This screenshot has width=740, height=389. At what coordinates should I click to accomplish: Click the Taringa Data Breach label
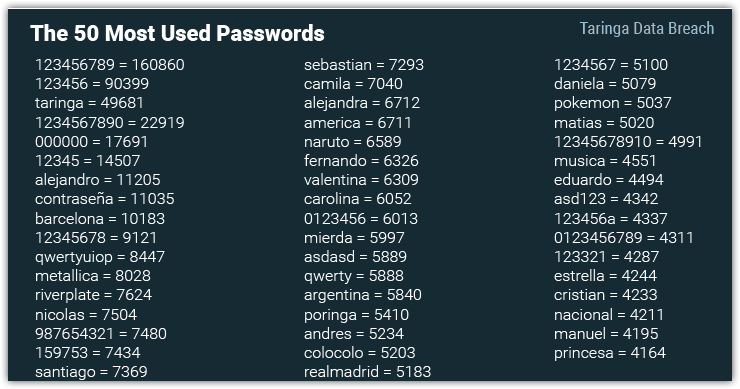[x=647, y=29]
